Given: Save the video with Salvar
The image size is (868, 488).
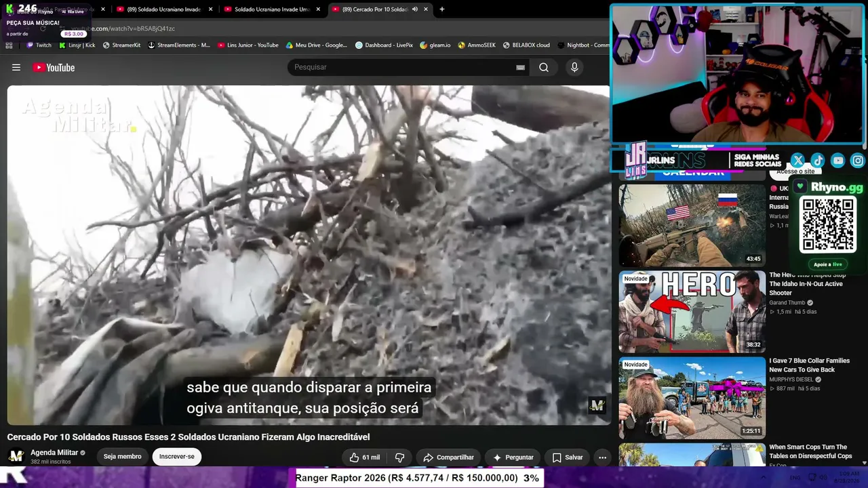Looking at the screenshot, I should (567, 457).
